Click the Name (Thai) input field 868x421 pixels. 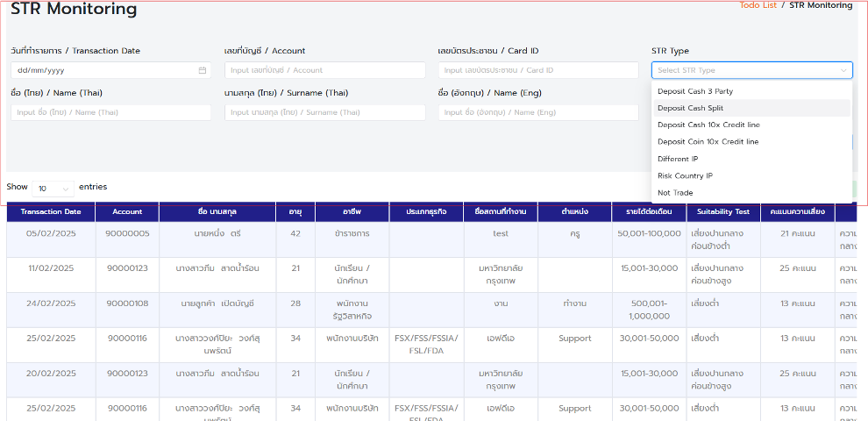click(x=110, y=112)
